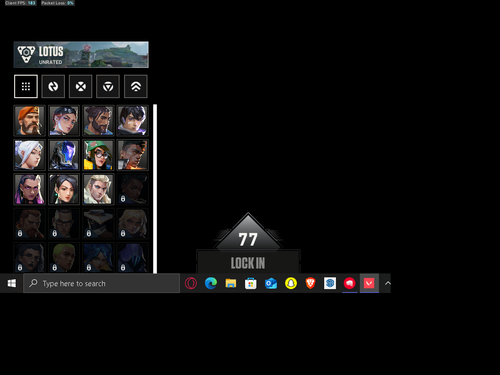This screenshot has height=375, width=500.
Task: Choose Iso agent portrait
Action: point(133,120)
